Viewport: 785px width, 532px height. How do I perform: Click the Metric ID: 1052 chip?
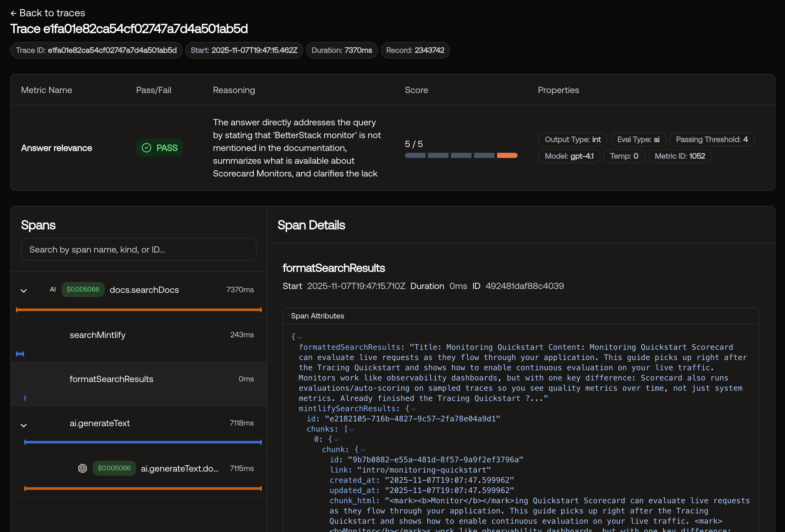[x=680, y=156]
